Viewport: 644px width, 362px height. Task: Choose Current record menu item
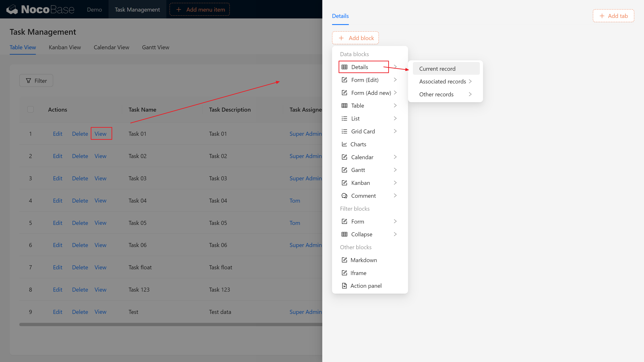coord(437,69)
